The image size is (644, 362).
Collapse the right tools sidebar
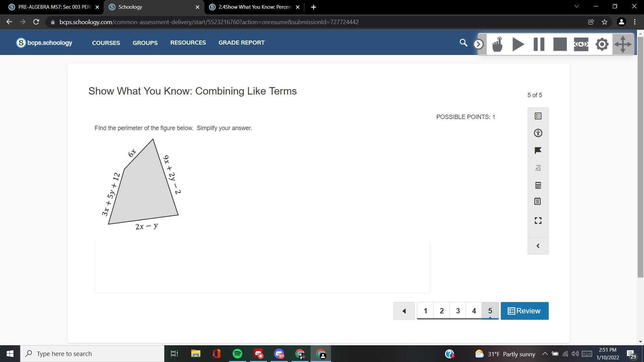pyautogui.click(x=538, y=246)
